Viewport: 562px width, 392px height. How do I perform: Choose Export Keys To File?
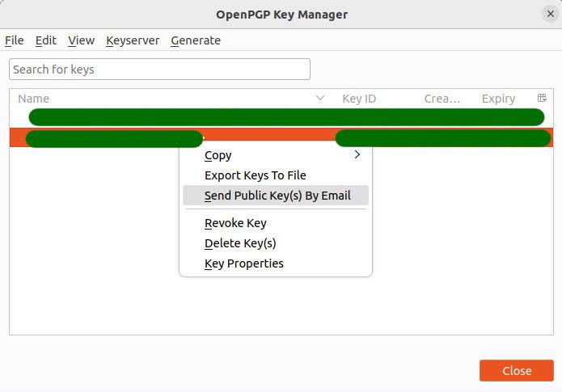[x=256, y=175]
